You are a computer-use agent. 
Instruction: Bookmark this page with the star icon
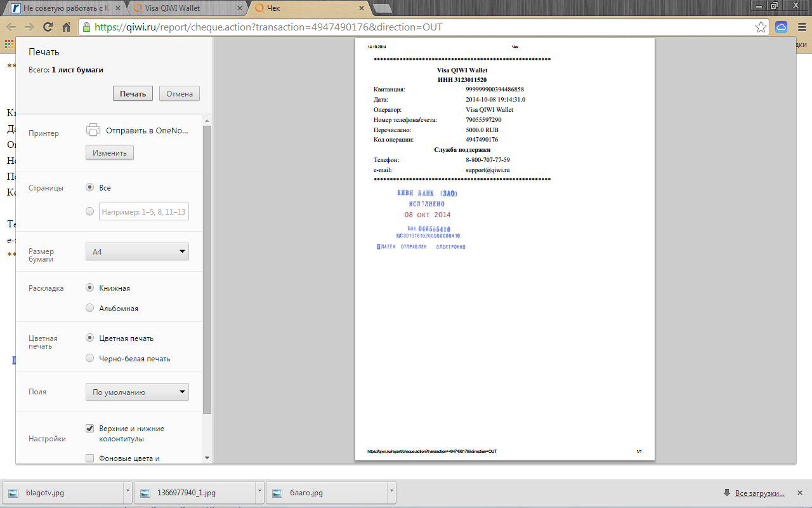[761, 27]
